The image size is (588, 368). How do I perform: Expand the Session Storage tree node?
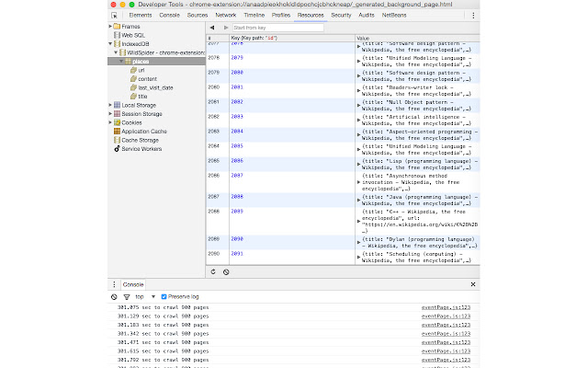click(111, 113)
